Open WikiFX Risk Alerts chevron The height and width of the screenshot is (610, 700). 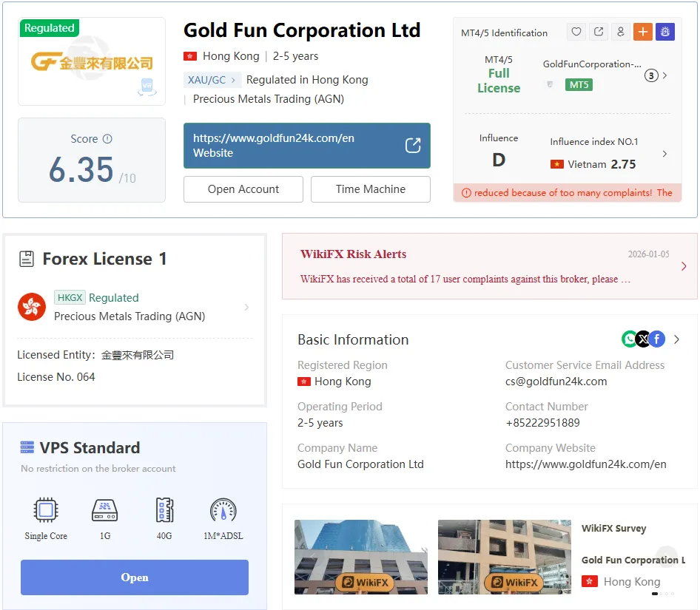pyautogui.click(x=684, y=266)
